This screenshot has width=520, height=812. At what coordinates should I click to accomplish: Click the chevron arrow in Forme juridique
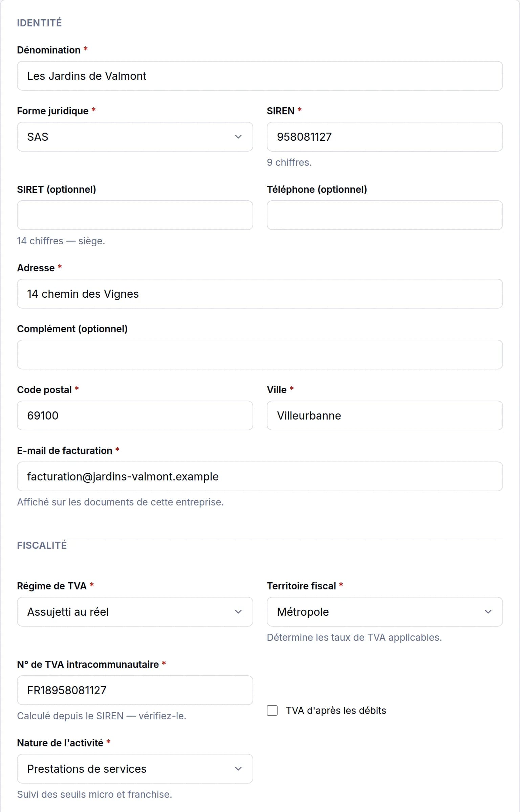click(238, 137)
